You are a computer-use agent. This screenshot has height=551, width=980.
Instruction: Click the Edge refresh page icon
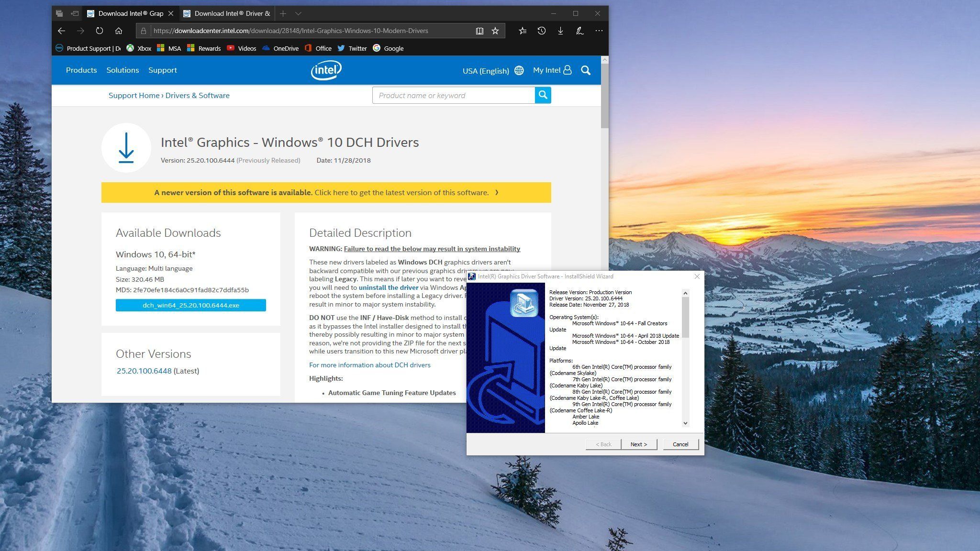[99, 31]
